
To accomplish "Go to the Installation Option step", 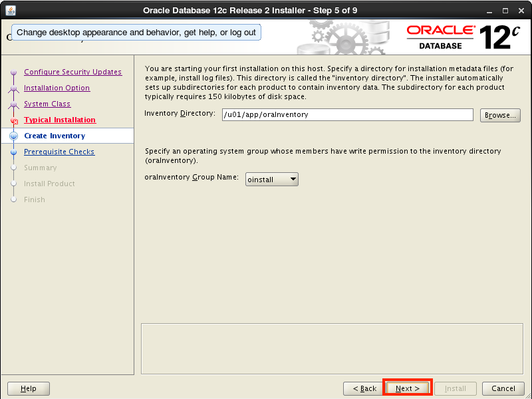I will (x=57, y=88).
